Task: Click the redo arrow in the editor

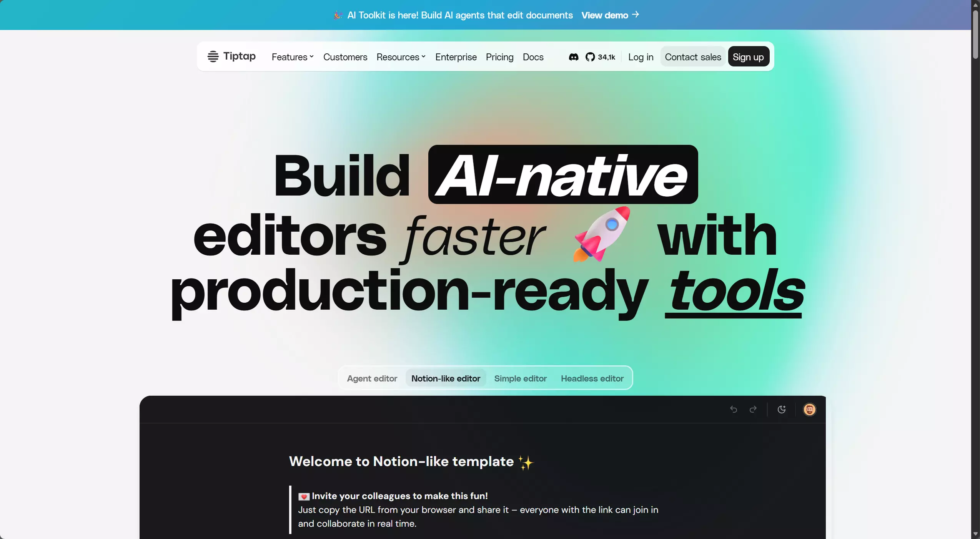Action: pyautogui.click(x=753, y=410)
